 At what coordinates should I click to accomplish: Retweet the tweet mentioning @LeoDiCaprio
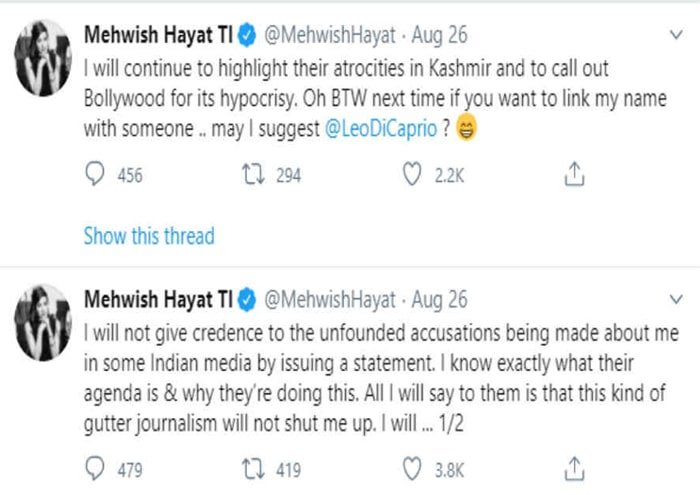coord(255,175)
